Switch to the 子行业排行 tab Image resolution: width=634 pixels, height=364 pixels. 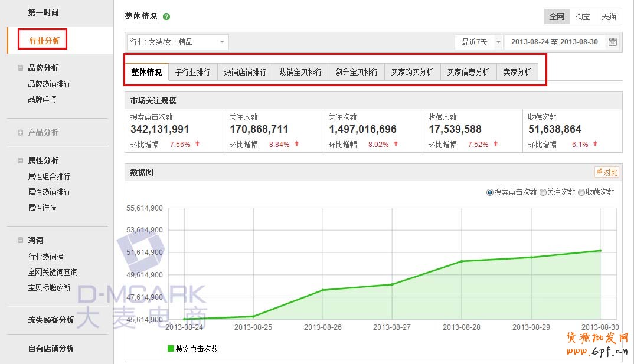pos(192,72)
